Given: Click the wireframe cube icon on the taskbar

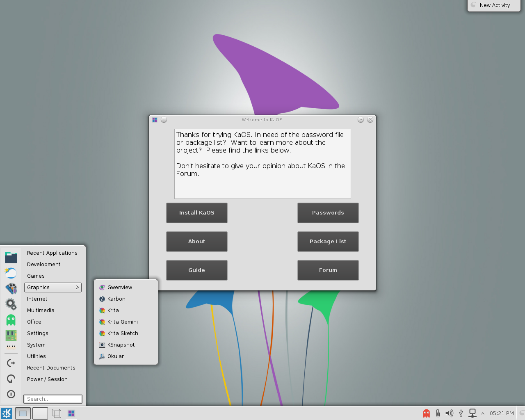Looking at the screenshot, I should pos(57,413).
